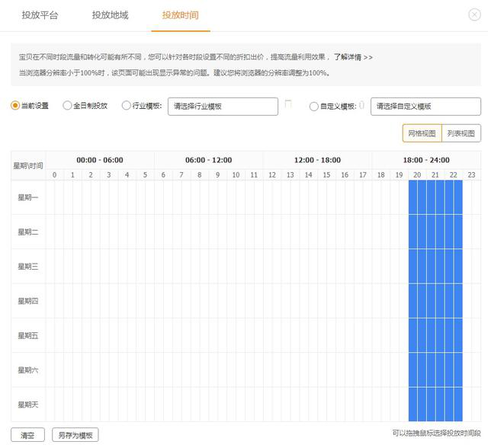The width and height of the screenshot is (488, 448).
Task: Click the 星期五 row label
Action: click(28, 335)
